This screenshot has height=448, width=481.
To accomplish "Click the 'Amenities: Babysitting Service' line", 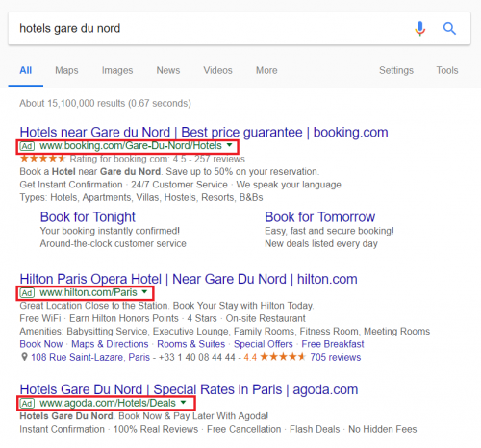I will pyautogui.click(x=225, y=332).
